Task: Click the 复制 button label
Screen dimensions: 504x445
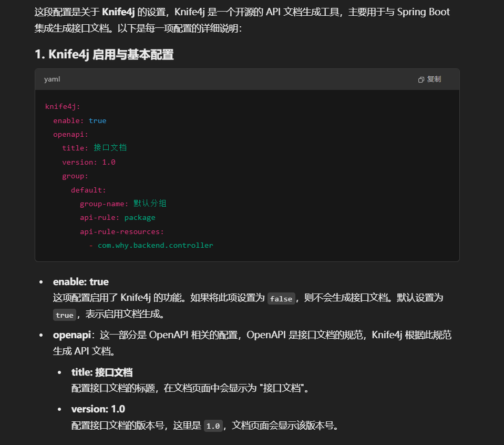Action: [x=434, y=79]
